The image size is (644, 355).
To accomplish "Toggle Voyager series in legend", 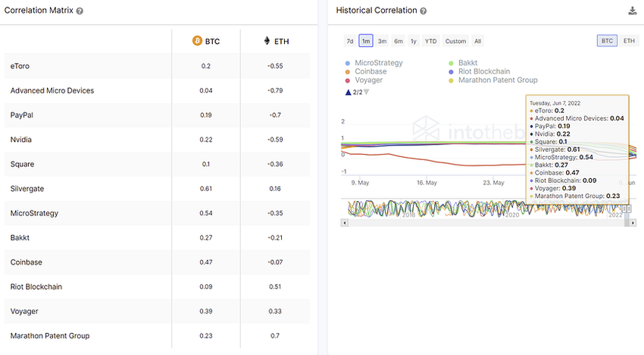I will click(x=364, y=80).
